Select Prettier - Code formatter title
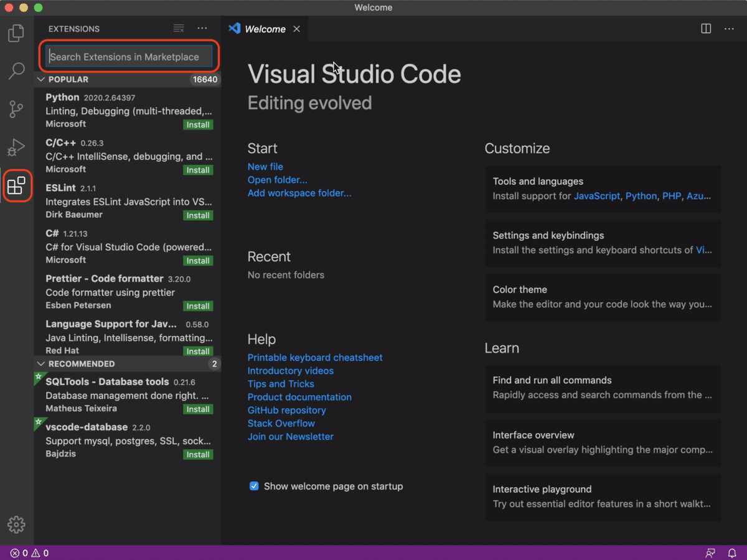Screen dimensions: 747x560 (105, 279)
